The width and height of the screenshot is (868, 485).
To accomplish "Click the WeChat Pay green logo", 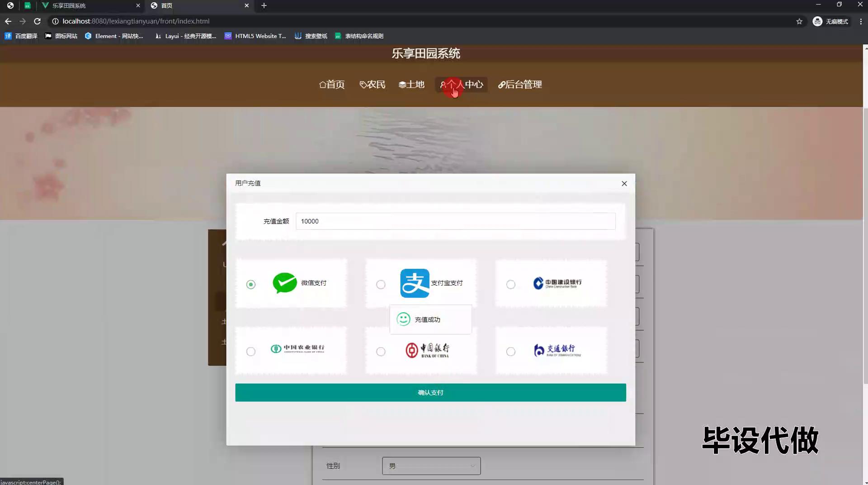I will pos(284,283).
